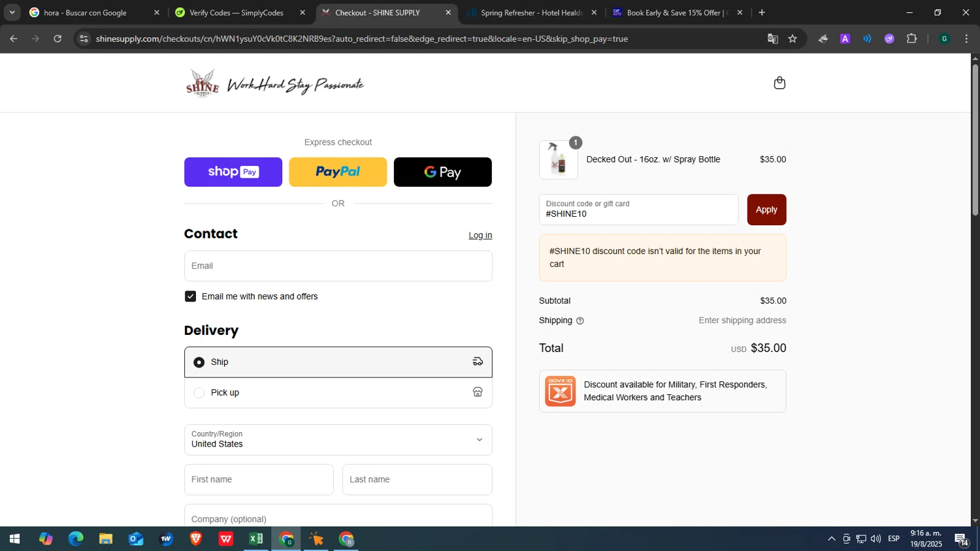This screenshot has width=980, height=551.
Task: Open the Chrome profile avatar
Action: pyautogui.click(x=944, y=39)
